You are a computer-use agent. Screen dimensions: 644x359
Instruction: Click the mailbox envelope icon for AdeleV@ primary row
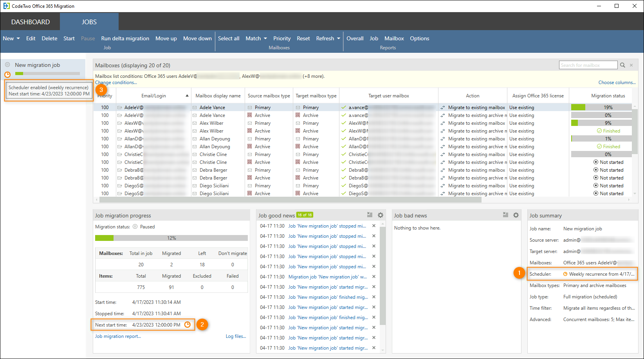click(119, 108)
